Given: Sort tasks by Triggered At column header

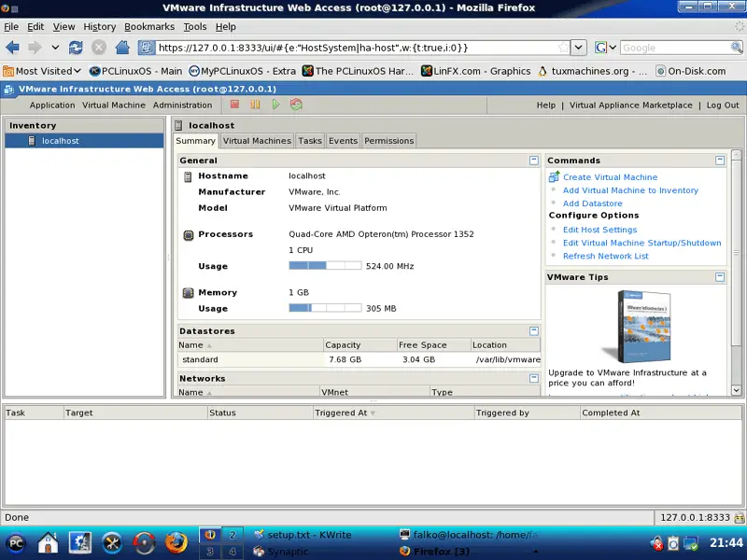Looking at the screenshot, I should coord(393,413).
